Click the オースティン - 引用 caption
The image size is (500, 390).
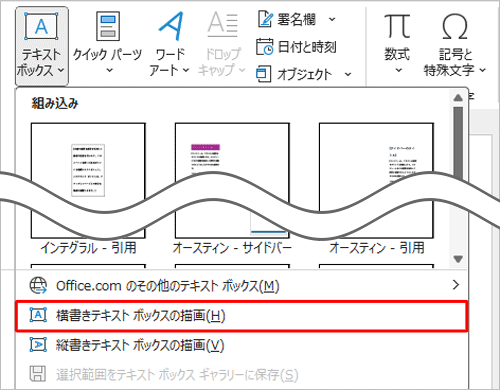tap(377, 248)
